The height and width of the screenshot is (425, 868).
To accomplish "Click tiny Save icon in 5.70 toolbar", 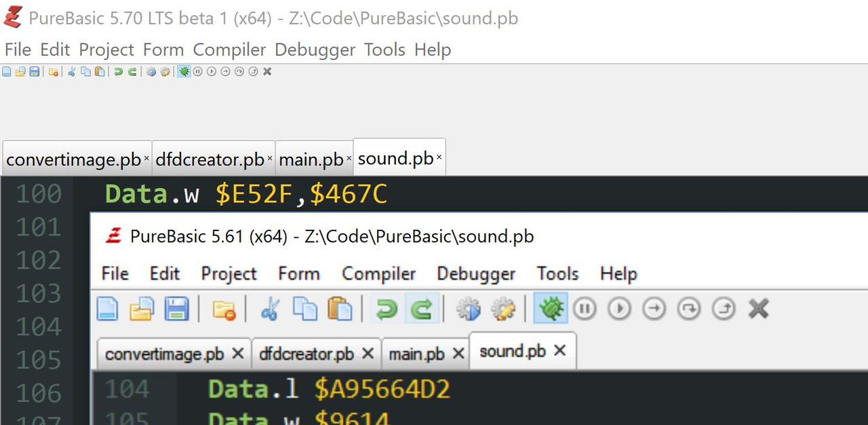I will [x=35, y=71].
